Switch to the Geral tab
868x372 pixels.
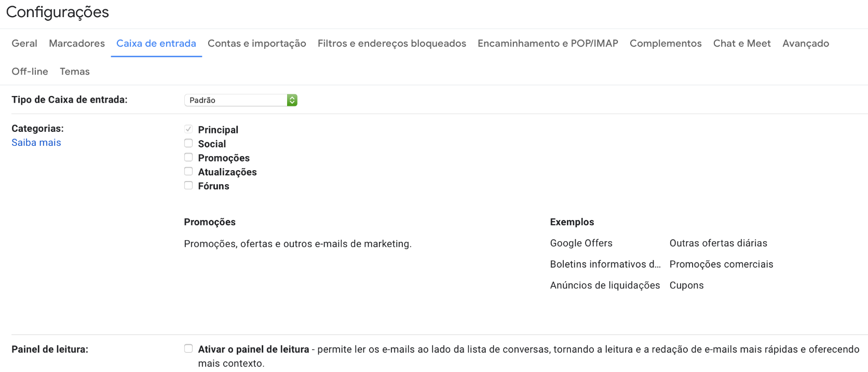coord(24,44)
